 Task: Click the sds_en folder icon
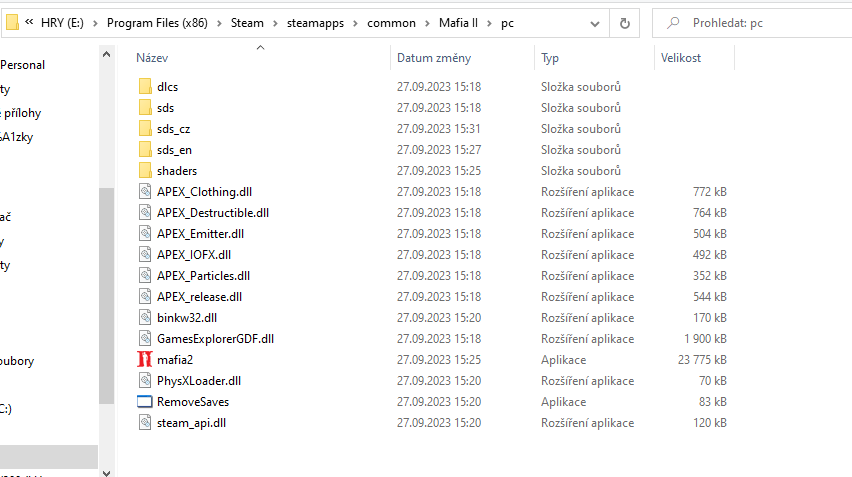145,149
